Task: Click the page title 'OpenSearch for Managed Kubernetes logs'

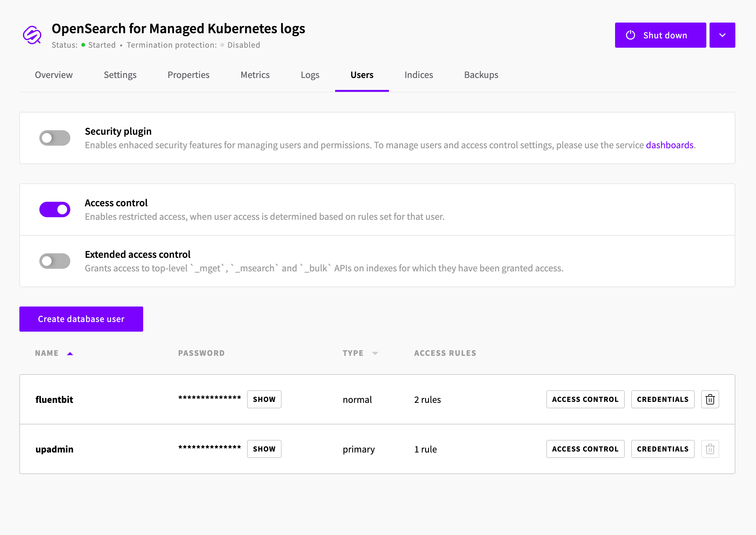Action: 178,29
